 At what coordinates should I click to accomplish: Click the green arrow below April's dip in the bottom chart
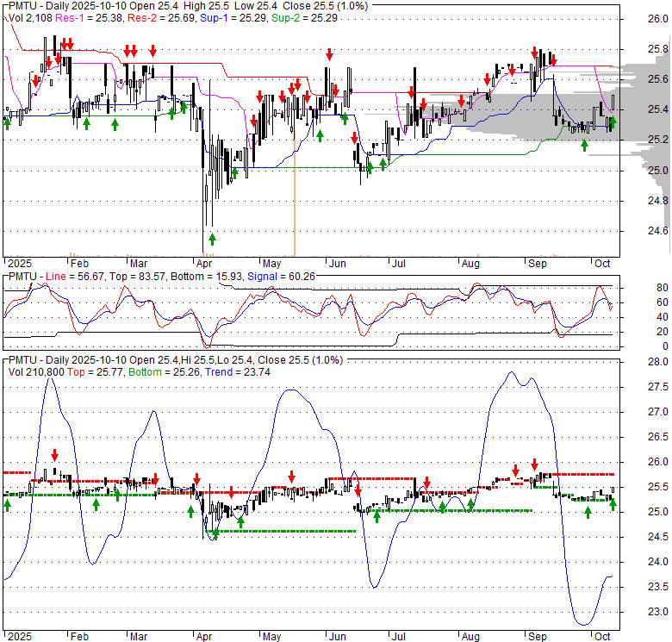point(215,533)
